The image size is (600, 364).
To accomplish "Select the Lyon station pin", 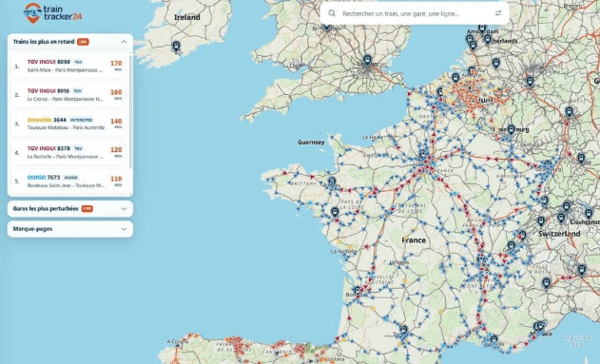I will (481, 259).
